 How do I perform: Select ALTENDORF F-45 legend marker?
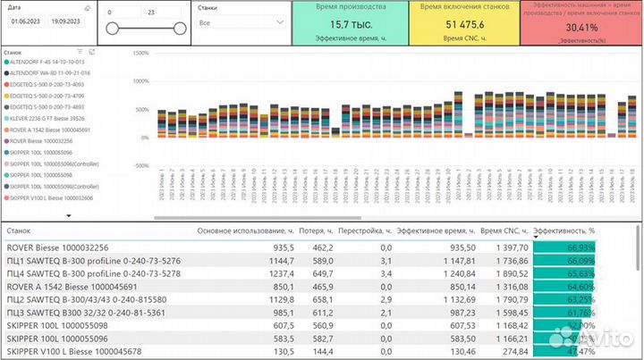coord(7,62)
